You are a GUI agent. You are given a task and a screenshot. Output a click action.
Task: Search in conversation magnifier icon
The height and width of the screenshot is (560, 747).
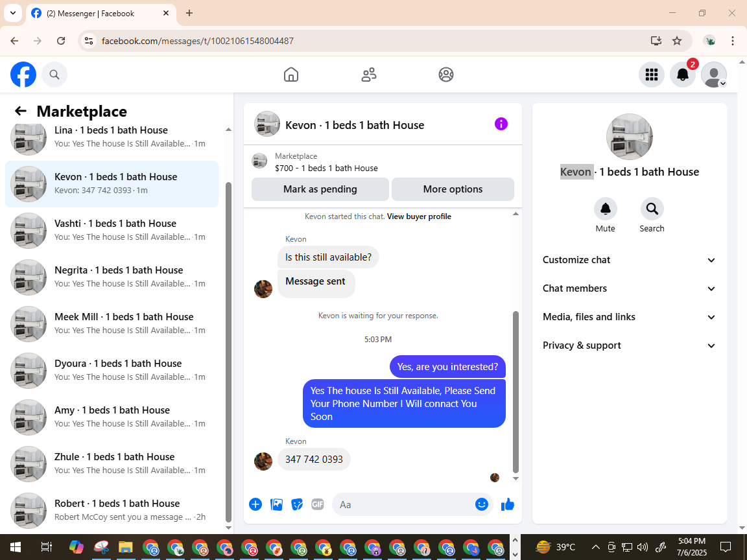[652, 209]
